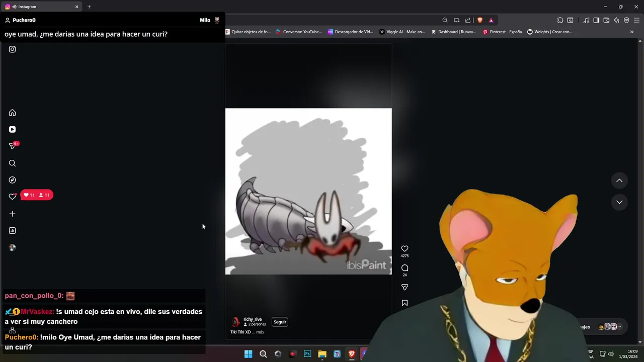This screenshot has width=644, height=362.
Task: Open Instagram notifications heart icon
Action: (x=12, y=197)
